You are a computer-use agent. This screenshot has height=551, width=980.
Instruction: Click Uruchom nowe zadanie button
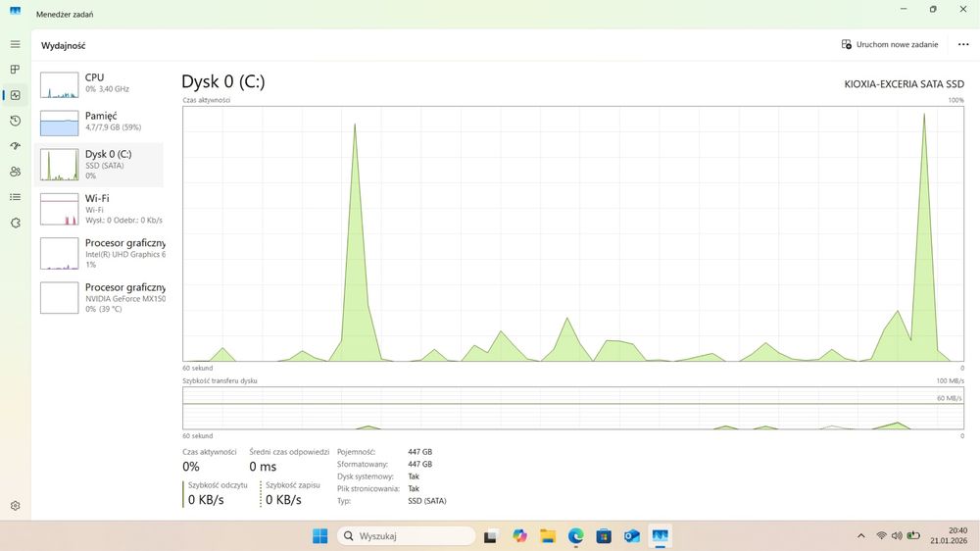pos(890,44)
